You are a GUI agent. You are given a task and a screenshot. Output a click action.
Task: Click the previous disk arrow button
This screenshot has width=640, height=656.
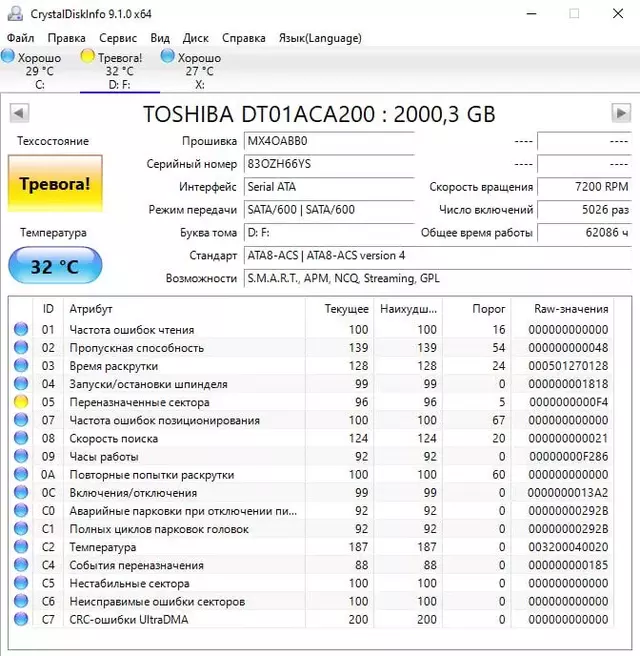[19, 113]
